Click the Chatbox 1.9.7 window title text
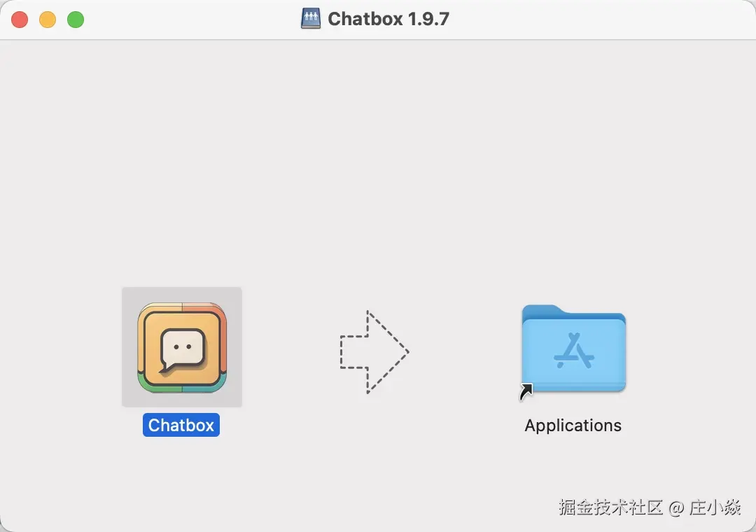 pos(388,19)
